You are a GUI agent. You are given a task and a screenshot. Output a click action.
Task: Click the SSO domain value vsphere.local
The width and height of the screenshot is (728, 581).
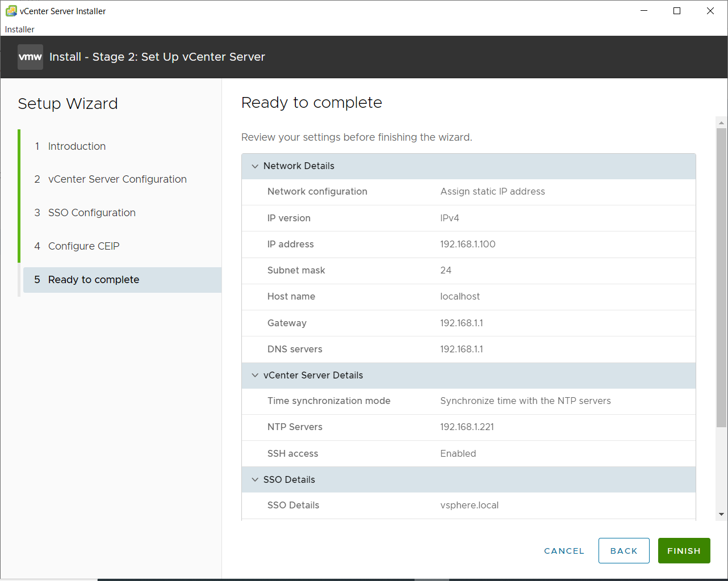[x=470, y=506]
